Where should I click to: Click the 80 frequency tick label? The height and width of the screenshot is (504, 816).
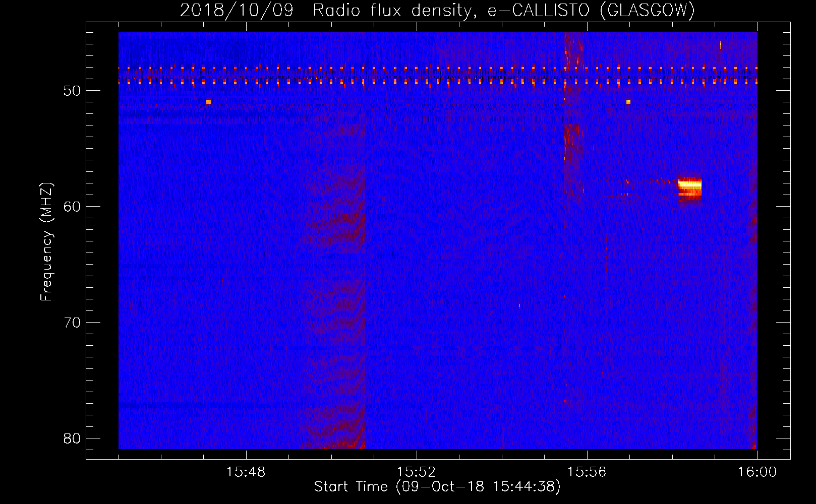coord(72,438)
